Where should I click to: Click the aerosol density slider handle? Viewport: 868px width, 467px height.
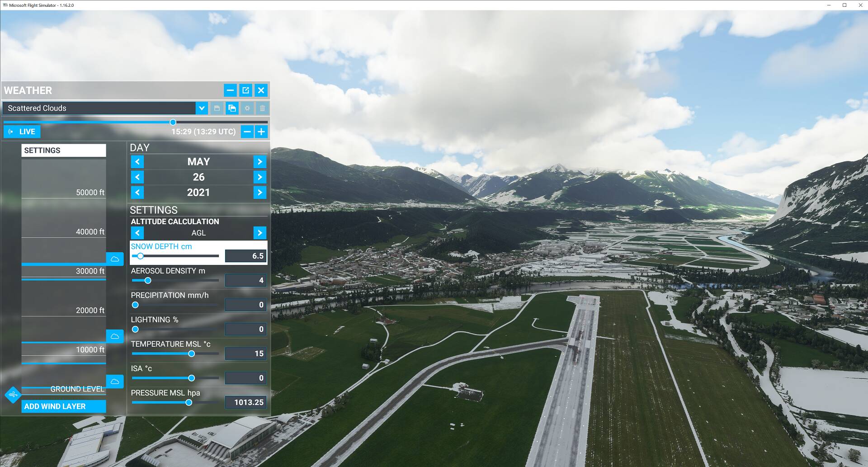tap(148, 281)
